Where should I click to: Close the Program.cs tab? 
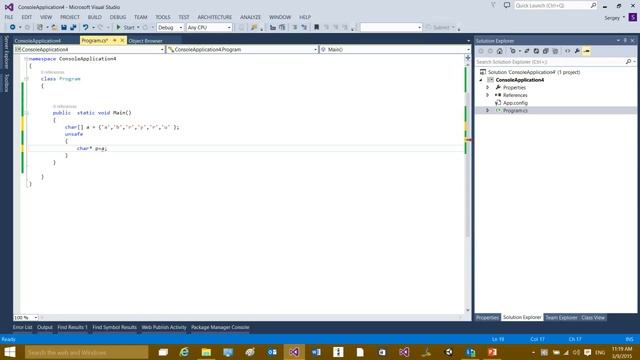pyautogui.click(x=122, y=40)
